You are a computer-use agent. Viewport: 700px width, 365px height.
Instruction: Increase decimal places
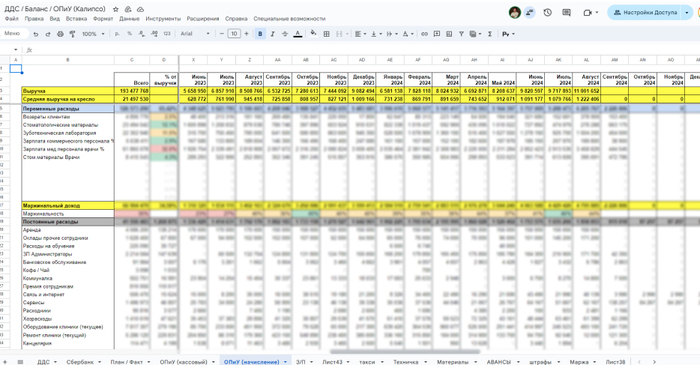point(154,34)
